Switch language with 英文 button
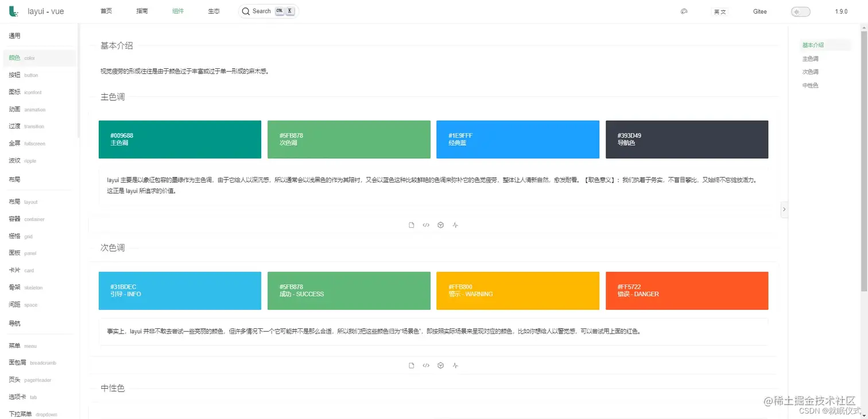 click(720, 11)
